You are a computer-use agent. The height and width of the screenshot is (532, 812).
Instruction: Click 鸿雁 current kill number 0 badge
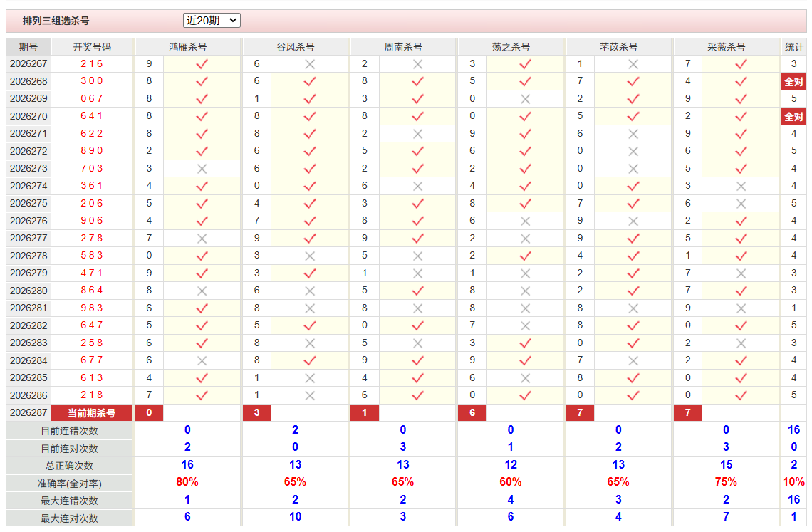point(149,413)
